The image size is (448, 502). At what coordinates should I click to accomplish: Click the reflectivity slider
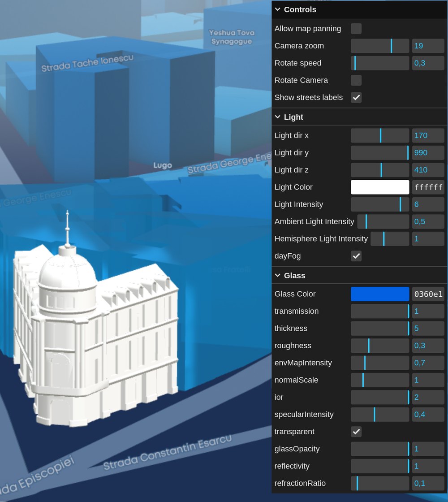click(x=380, y=466)
